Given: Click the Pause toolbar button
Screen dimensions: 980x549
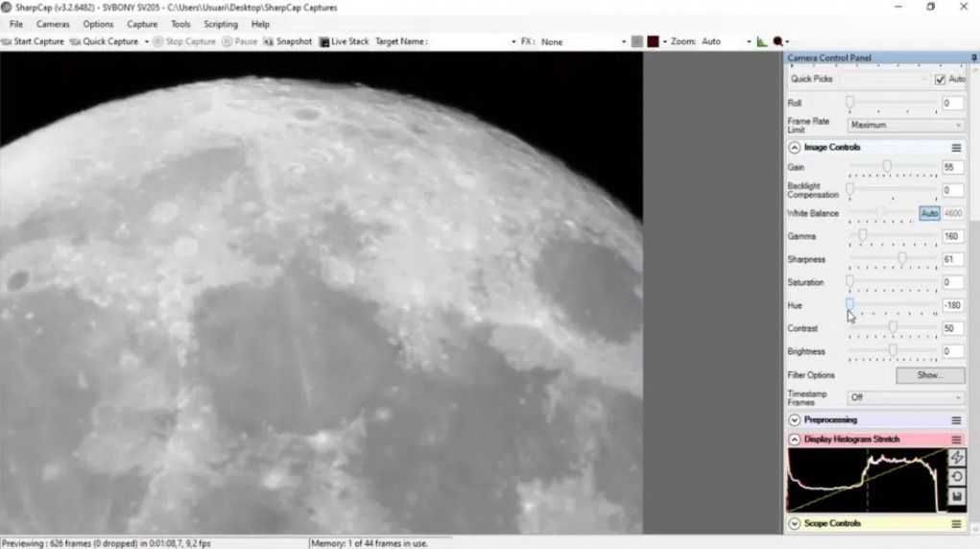Looking at the screenshot, I should (239, 41).
